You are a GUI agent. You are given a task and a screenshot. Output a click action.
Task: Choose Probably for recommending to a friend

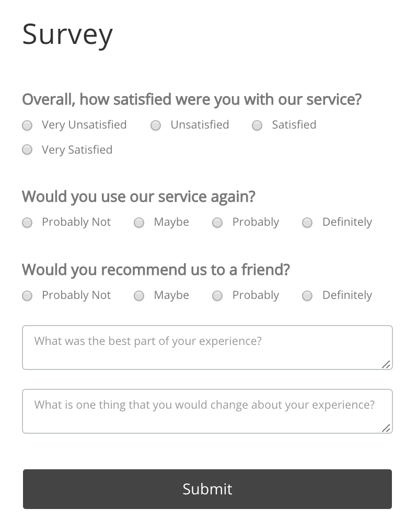(217, 296)
